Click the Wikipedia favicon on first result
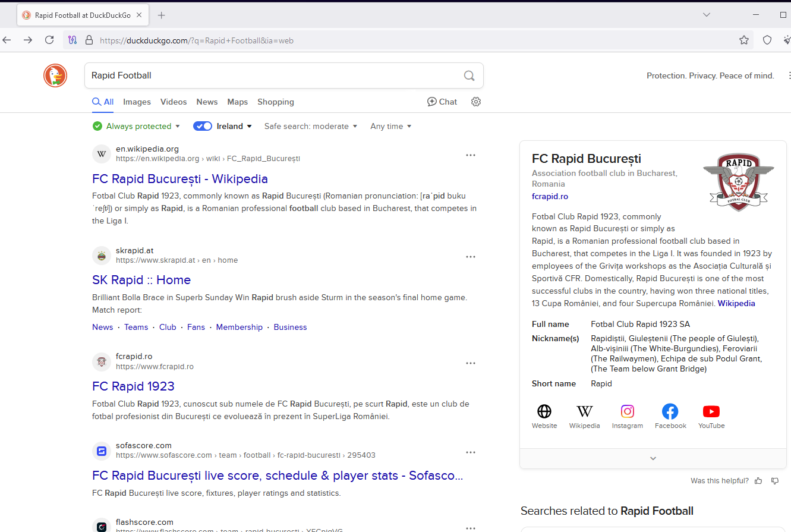The height and width of the screenshot is (532, 791). point(102,154)
